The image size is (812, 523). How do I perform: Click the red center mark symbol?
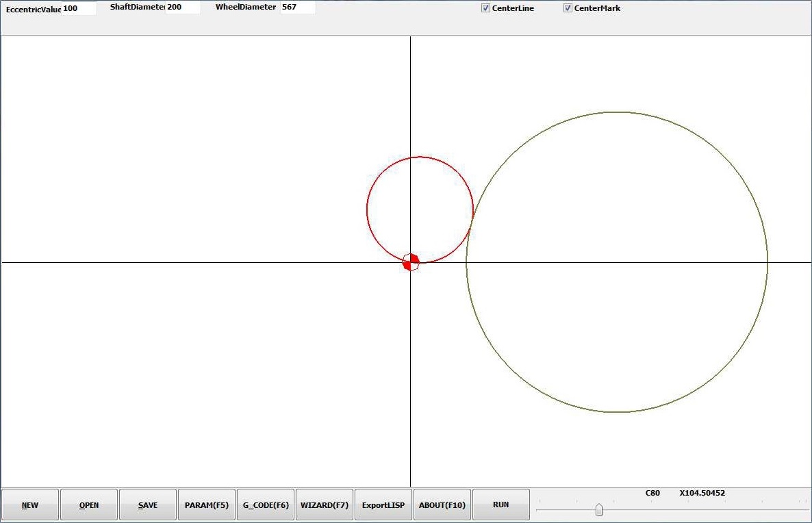(411, 262)
